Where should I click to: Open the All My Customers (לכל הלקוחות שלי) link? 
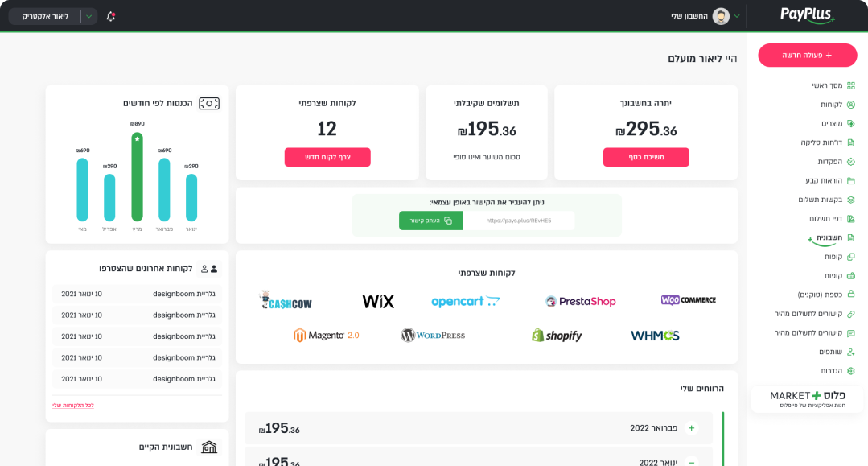pyautogui.click(x=73, y=406)
